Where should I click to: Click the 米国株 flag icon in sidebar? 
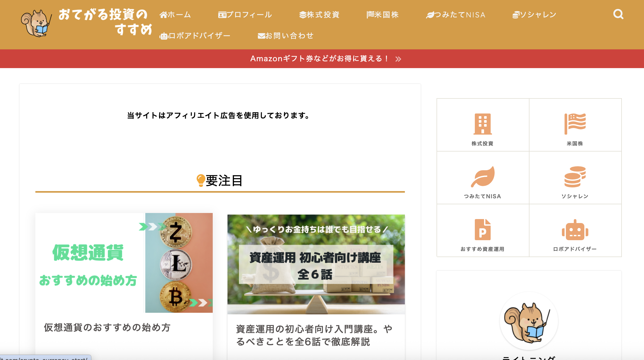(575, 124)
